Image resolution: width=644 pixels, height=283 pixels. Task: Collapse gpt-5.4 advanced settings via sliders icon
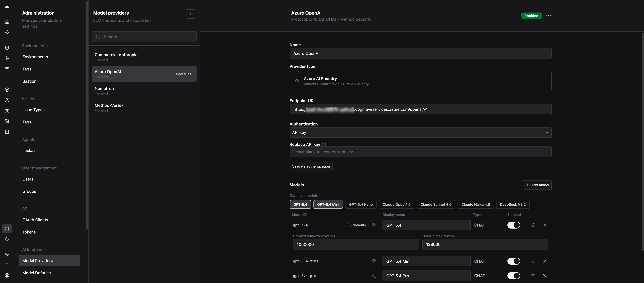(533, 225)
